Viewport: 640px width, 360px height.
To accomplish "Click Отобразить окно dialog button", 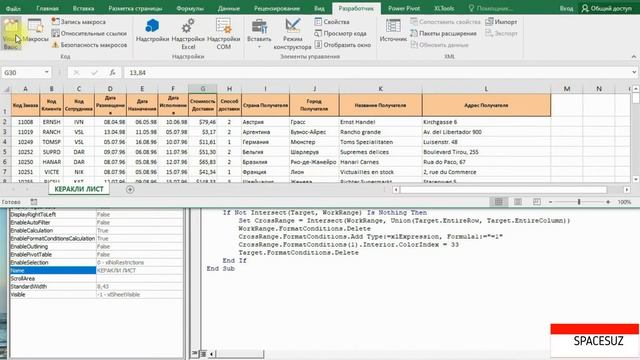I will [x=342, y=44].
